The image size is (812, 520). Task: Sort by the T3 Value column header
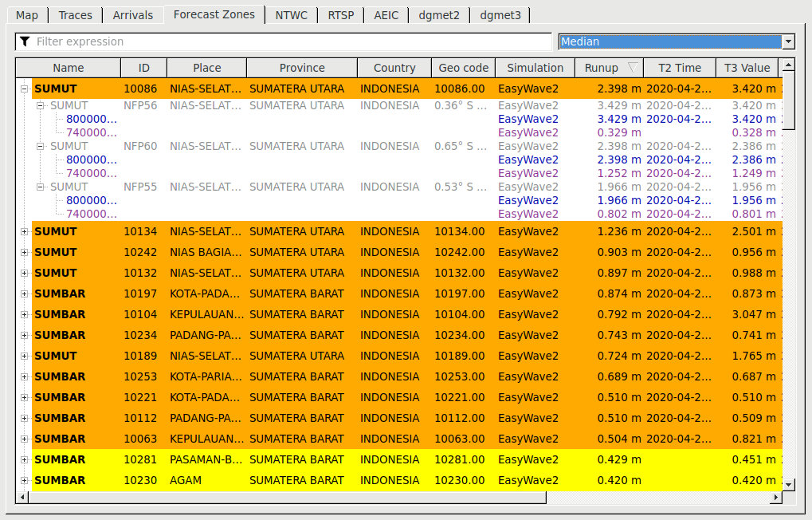point(747,68)
